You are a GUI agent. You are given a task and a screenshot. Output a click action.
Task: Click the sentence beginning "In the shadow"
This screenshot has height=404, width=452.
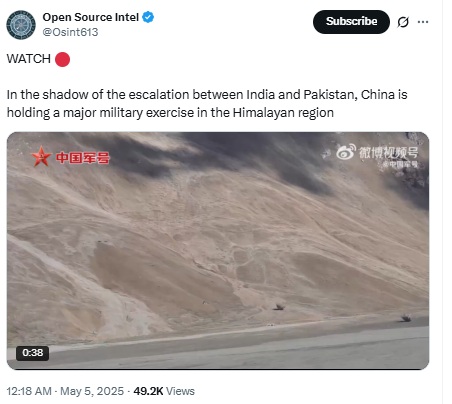[x=207, y=95]
